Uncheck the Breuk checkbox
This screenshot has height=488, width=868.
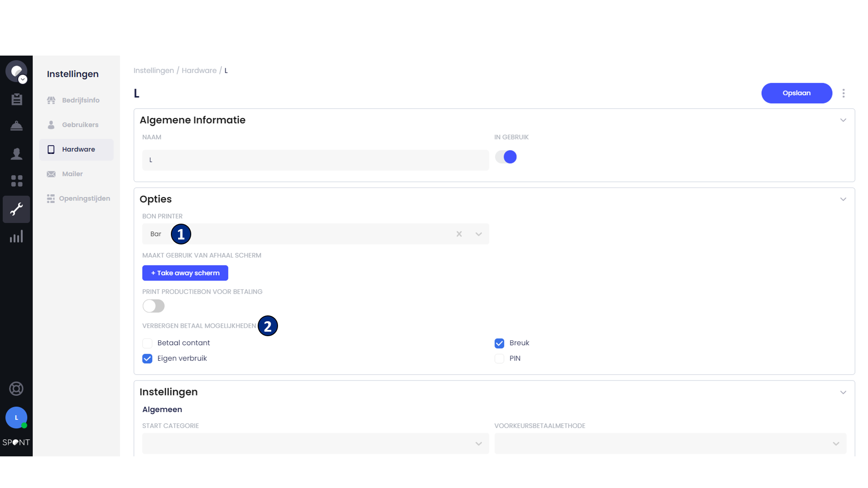(x=499, y=343)
